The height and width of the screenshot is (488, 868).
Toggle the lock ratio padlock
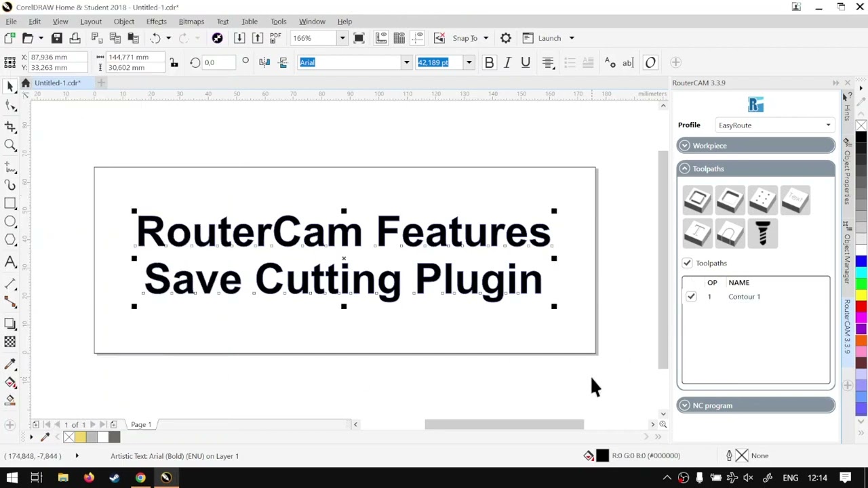174,62
